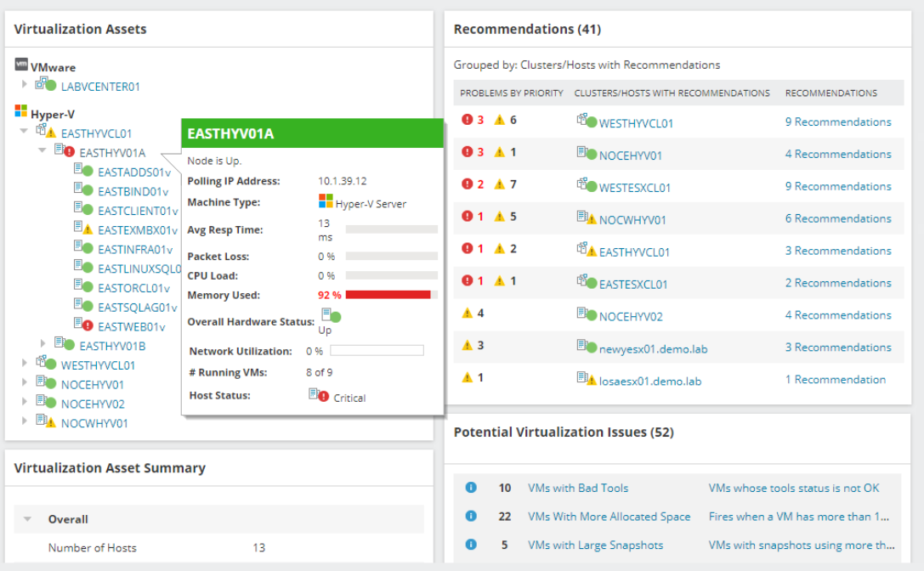
Task: Click the critical alert icon on EASTHYV01A
Action: coord(70,150)
